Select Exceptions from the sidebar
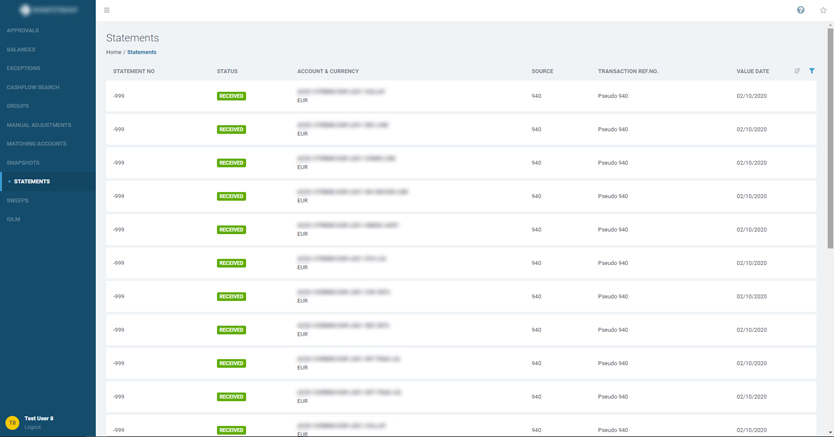This screenshot has width=834, height=437. [x=24, y=68]
